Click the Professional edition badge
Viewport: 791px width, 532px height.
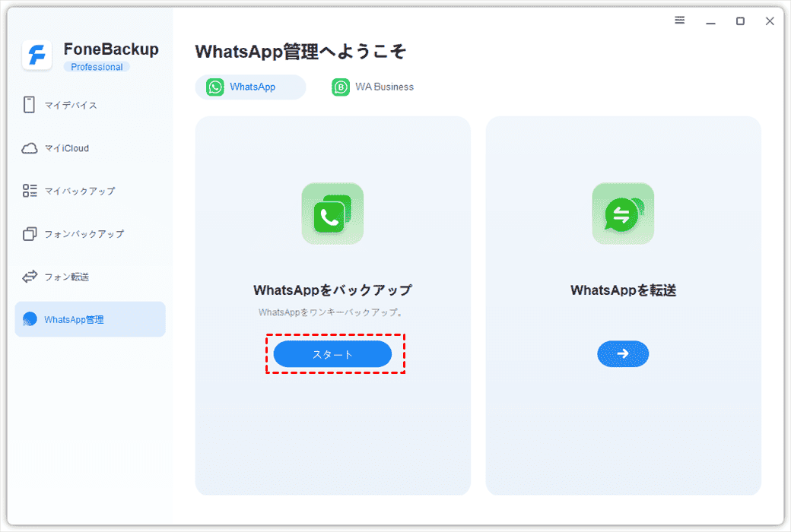[97, 67]
